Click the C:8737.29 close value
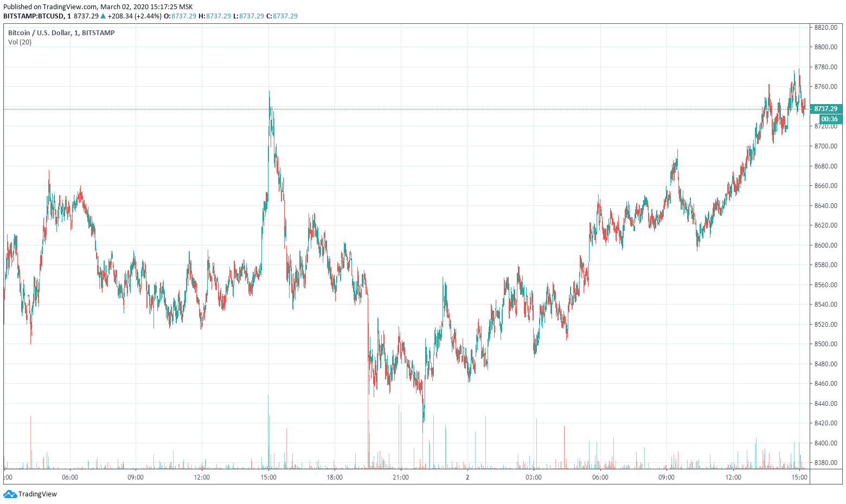 [x=282, y=16]
